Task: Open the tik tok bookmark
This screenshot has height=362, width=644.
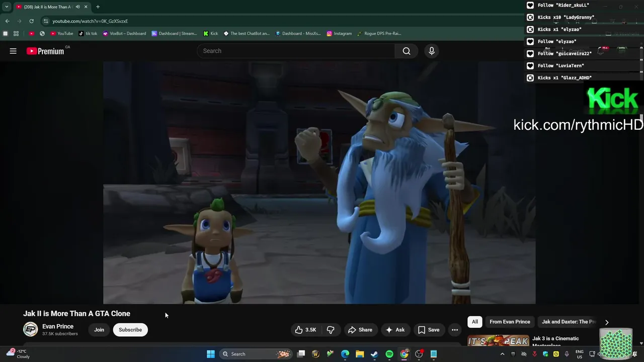Action: 88,34
